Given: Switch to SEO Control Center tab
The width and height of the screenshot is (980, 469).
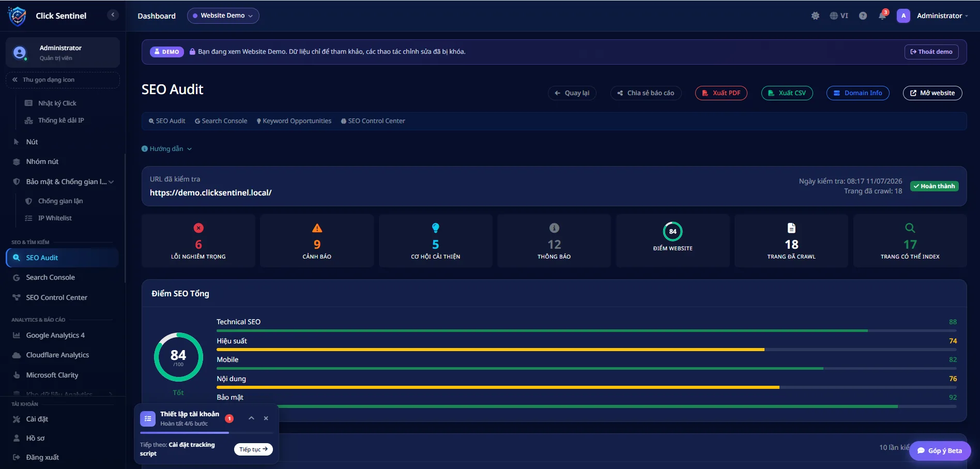Looking at the screenshot, I should [373, 121].
